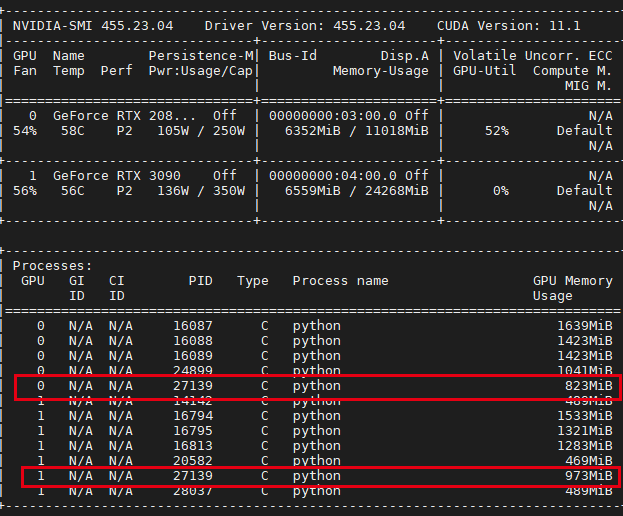Click the Bus-Id column header
This screenshot has height=516, width=623.
[293, 56]
